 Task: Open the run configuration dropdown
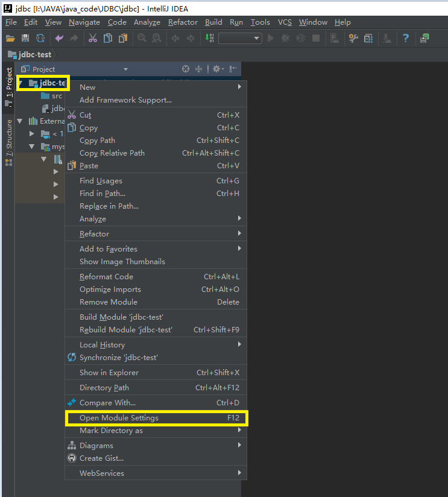[240, 39]
